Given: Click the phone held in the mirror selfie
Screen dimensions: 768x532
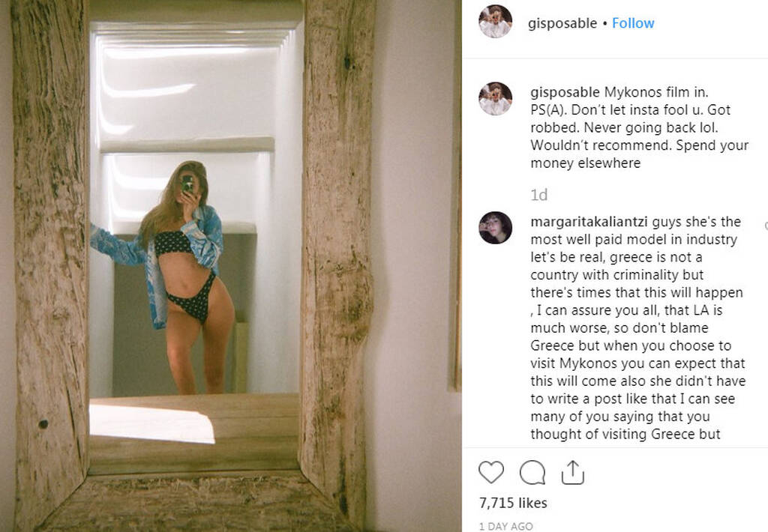Looking at the screenshot, I should click(187, 184).
